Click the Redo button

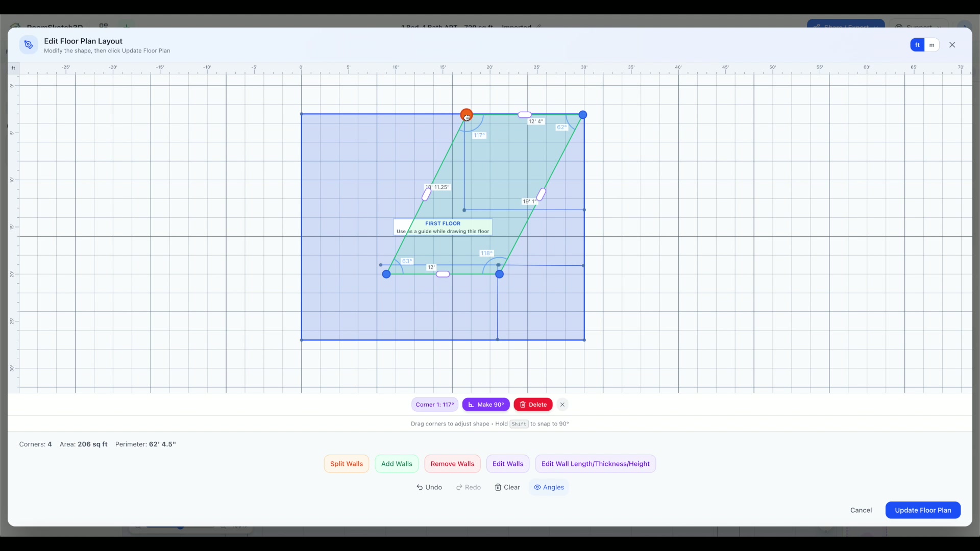(x=469, y=487)
